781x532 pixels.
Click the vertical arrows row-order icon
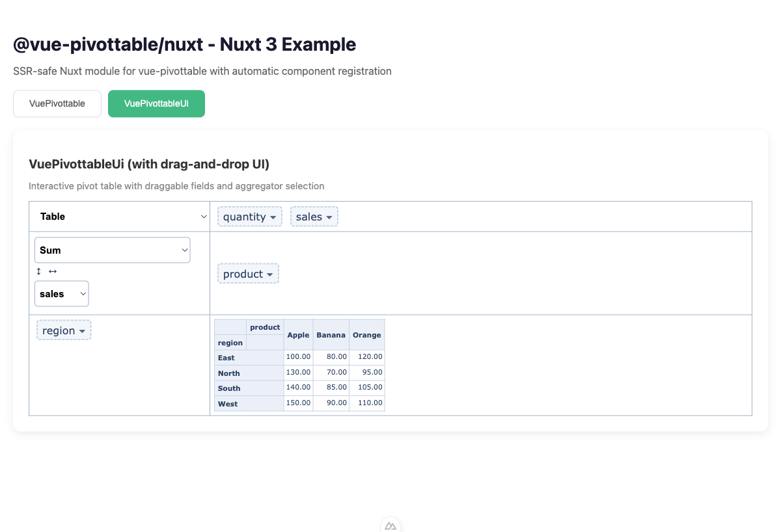click(38, 271)
